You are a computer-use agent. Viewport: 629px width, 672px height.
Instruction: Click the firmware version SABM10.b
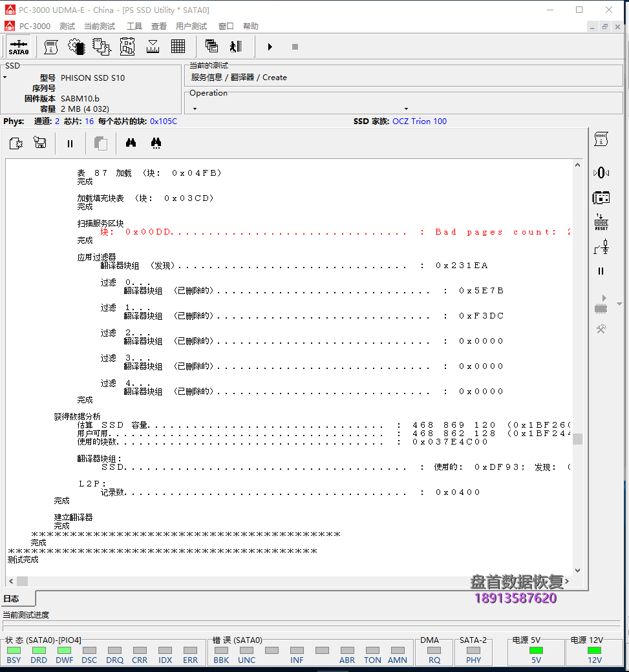pos(80,99)
